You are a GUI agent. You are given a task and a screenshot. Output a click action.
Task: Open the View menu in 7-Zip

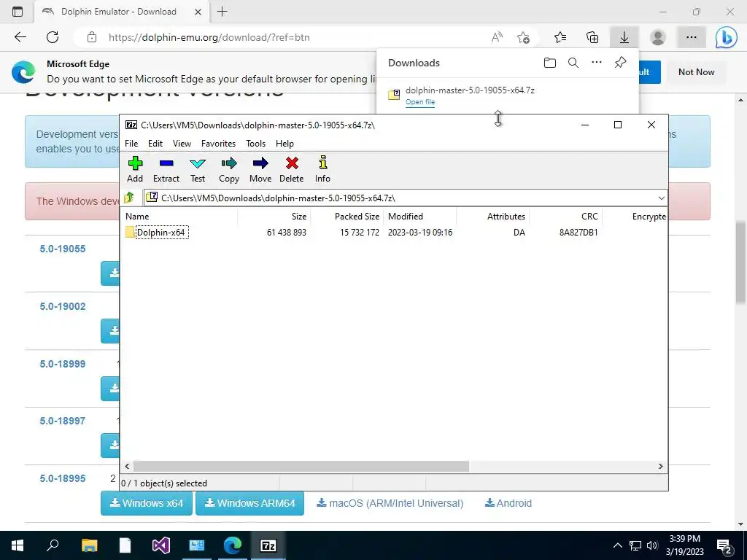tap(182, 144)
